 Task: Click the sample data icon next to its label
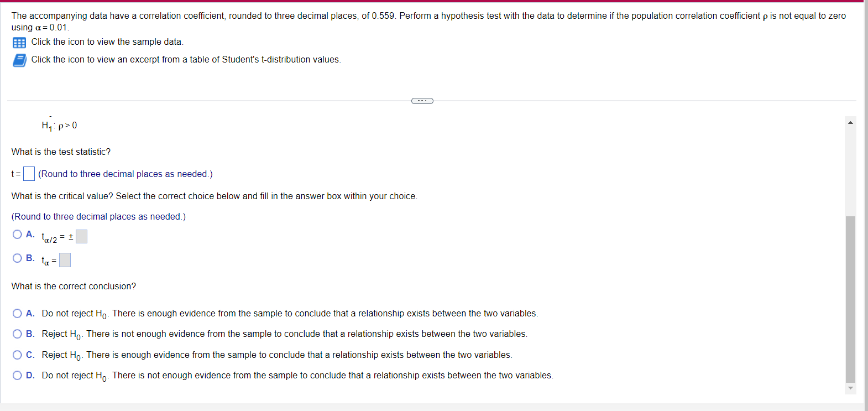(19, 42)
